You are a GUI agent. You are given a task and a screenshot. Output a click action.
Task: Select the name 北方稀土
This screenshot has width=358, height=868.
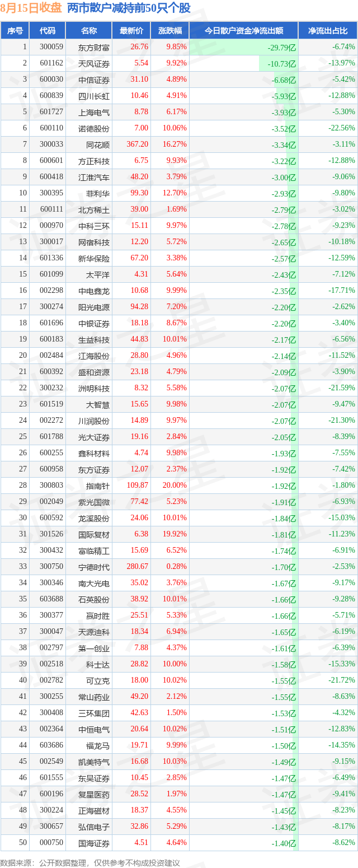click(94, 209)
